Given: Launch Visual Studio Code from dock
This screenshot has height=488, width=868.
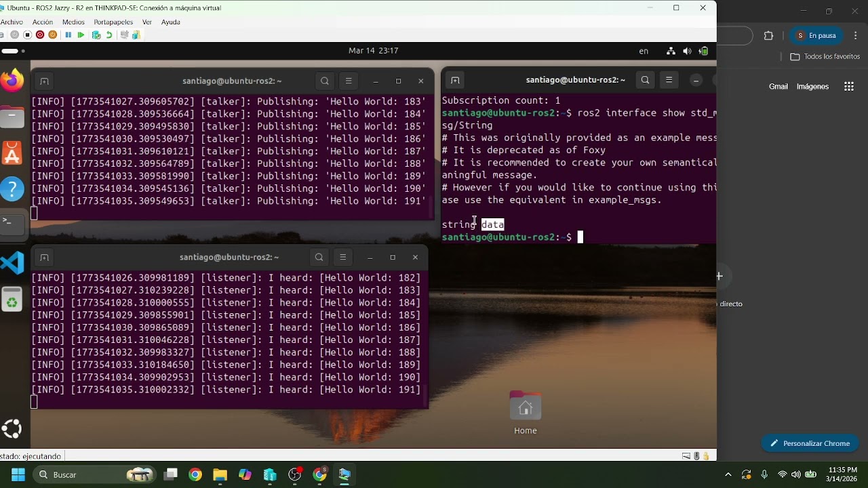Looking at the screenshot, I should pos(12,262).
